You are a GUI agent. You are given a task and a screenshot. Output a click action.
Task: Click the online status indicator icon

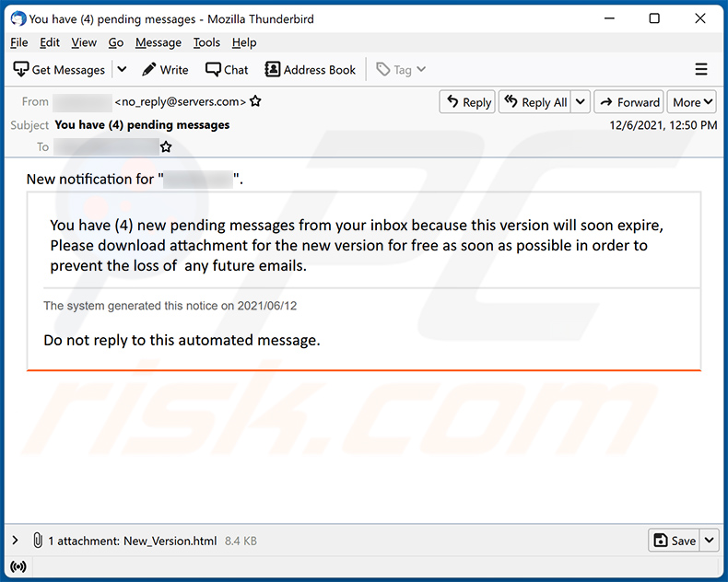[18, 566]
